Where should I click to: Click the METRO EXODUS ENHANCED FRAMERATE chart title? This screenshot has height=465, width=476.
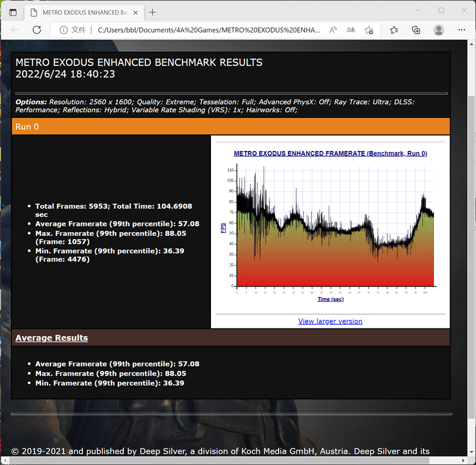click(x=330, y=154)
